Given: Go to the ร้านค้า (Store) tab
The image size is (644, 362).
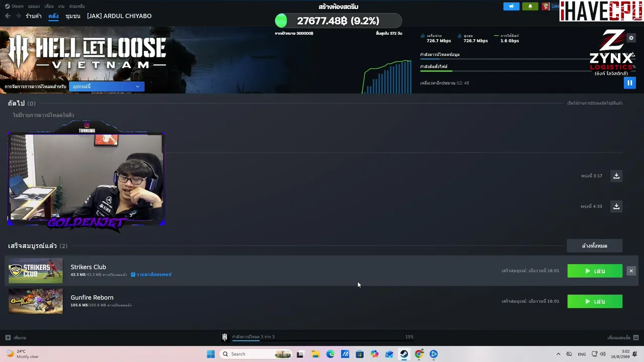Looking at the screenshot, I should tap(34, 16).
